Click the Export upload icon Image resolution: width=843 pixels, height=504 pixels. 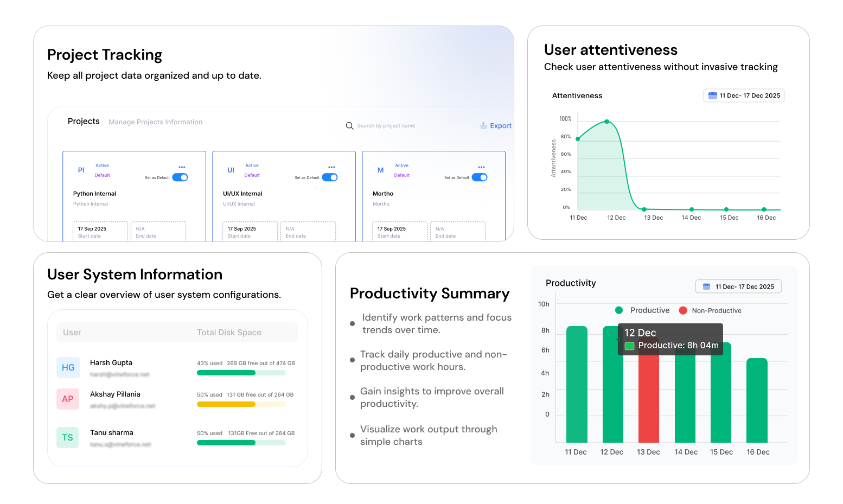(482, 125)
